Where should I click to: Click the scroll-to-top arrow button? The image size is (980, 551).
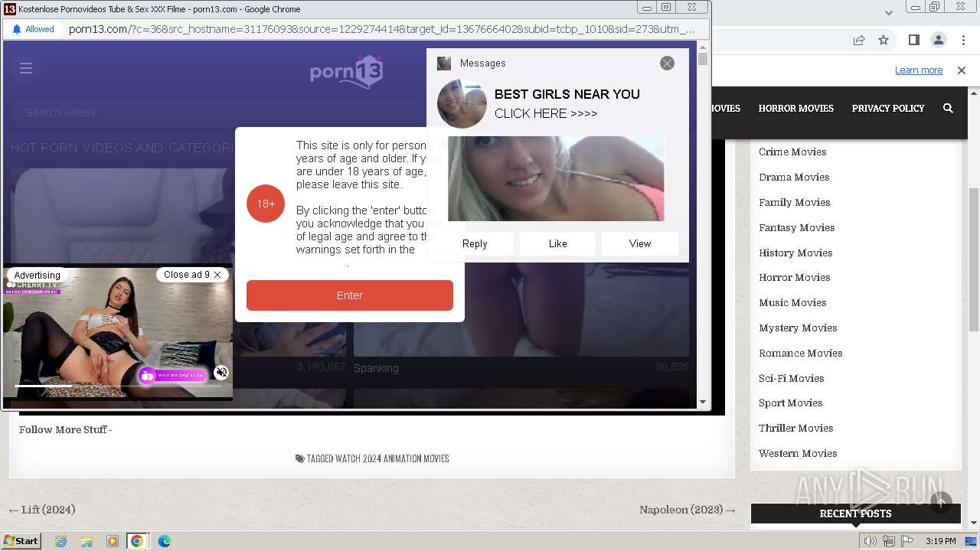pos(941,502)
